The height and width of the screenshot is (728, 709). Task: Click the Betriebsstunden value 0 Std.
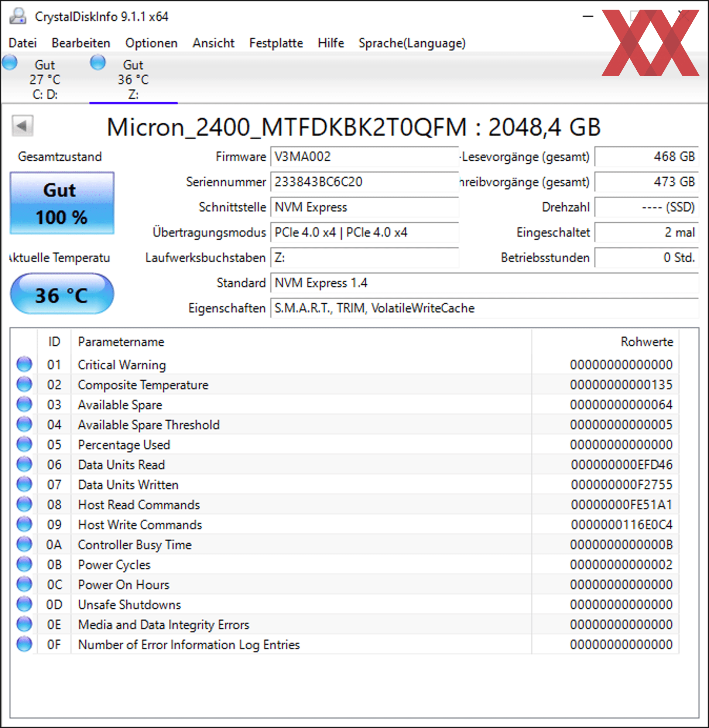pyautogui.click(x=647, y=258)
